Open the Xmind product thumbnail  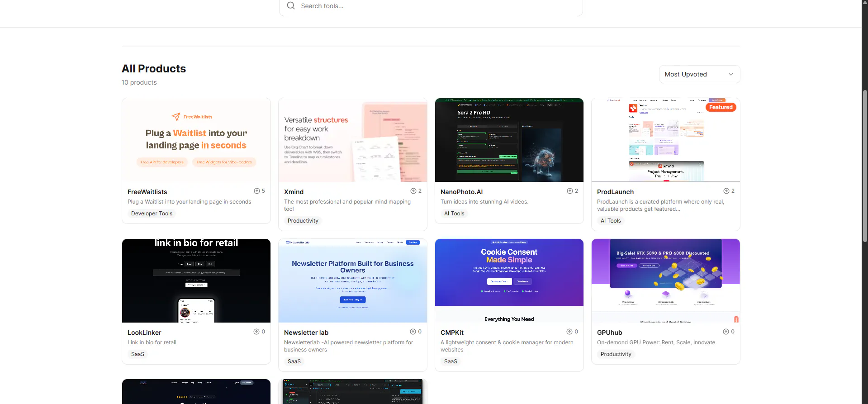coord(353,140)
